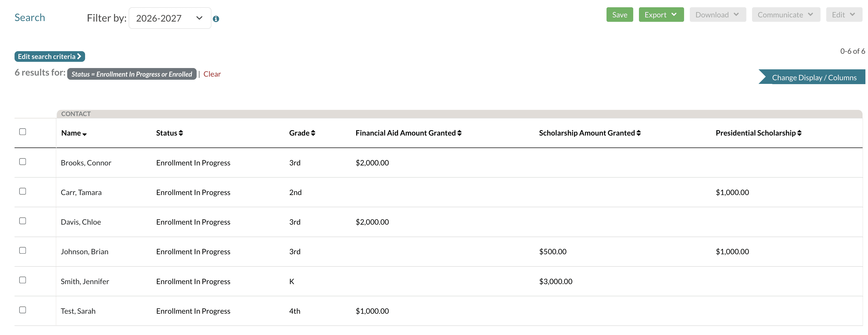Click the 2nd grade cell for Carr, Tamara
The width and height of the screenshot is (868, 335).
coord(295,192)
